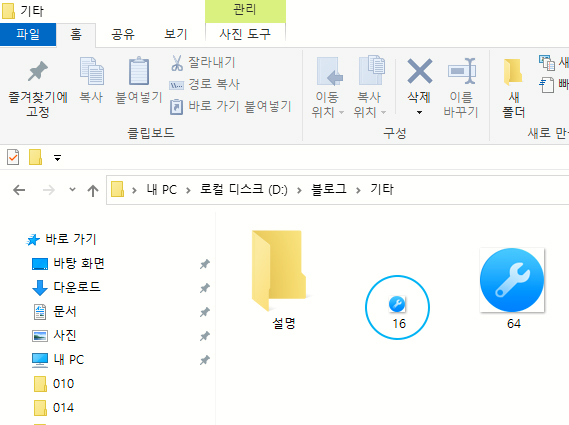Click the 복사 (Copy) ribbon button

[x=91, y=81]
